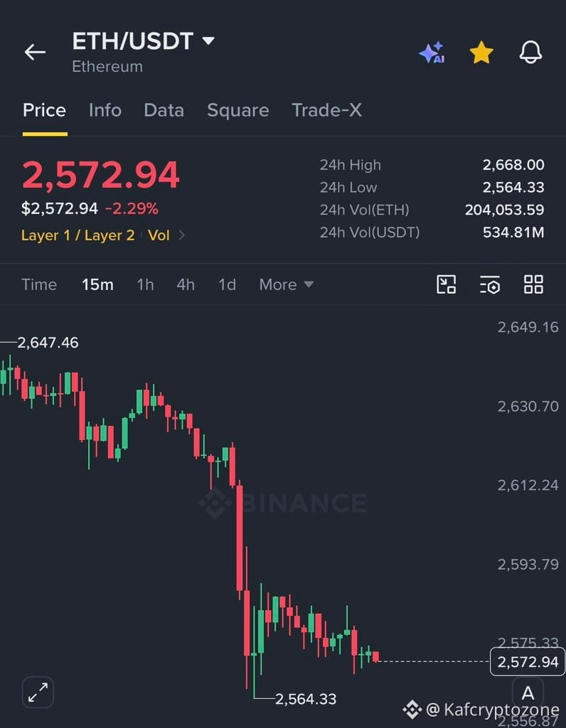Open the ETH/USDT pair selector dropdown
This screenshot has width=566, height=728.
pos(143,41)
